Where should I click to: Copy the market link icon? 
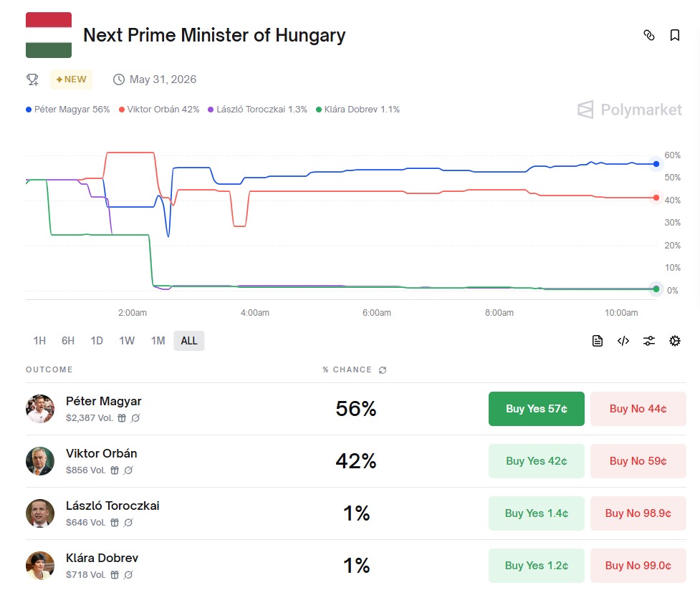click(x=649, y=35)
